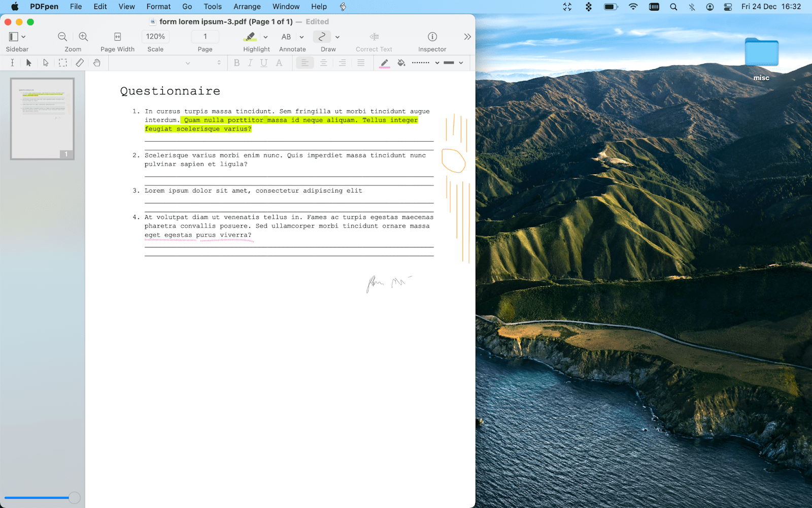The width and height of the screenshot is (812, 508).
Task: Open the Annotate tool
Action: click(286, 37)
